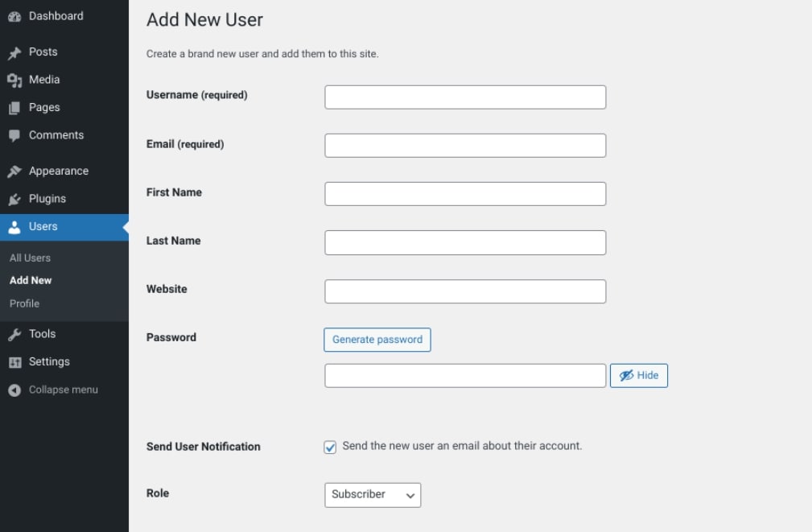Click the Pages icon in sidebar
Screen dimensions: 812x532
coord(14,108)
